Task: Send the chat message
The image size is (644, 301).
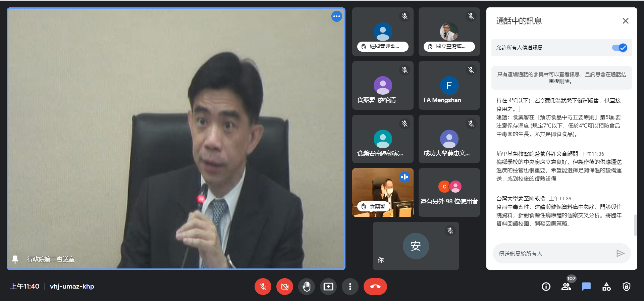Action: tap(621, 253)
